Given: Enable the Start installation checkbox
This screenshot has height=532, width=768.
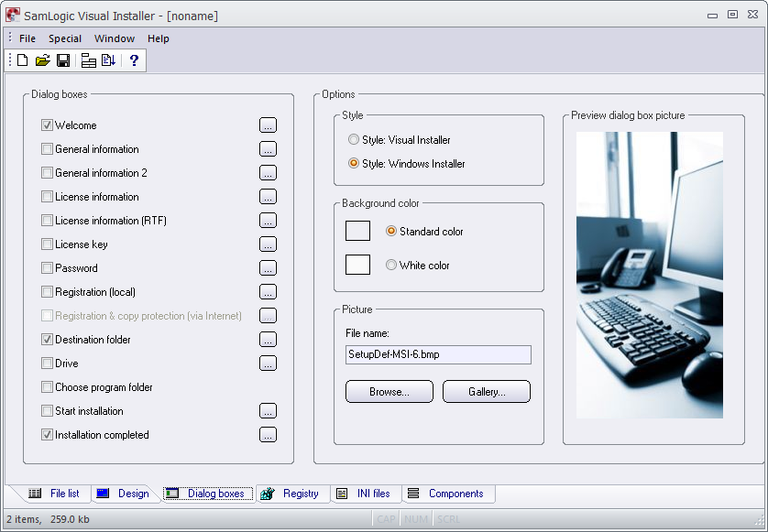Looking at the screenshot, I should click(47, 411).
